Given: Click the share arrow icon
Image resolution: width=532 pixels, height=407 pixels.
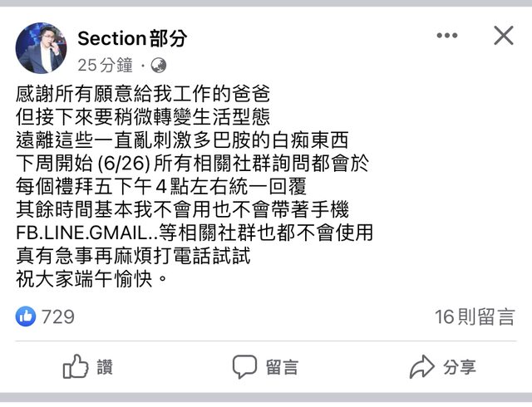Looking at the screenshot, I should [422, 366].
